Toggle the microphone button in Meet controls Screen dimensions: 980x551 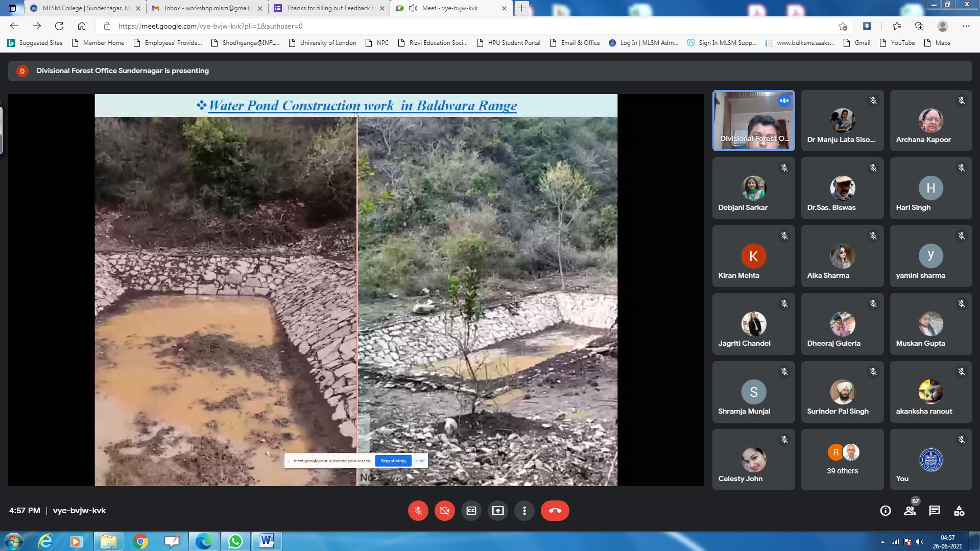click(x=418, y=511)
